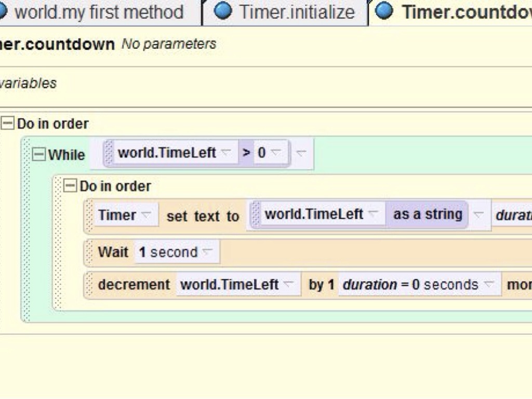Change the Wait 1 second duration dropdown
Image resolution: width=532 pixels, height=399 pixels.
(x=208, y=252)
